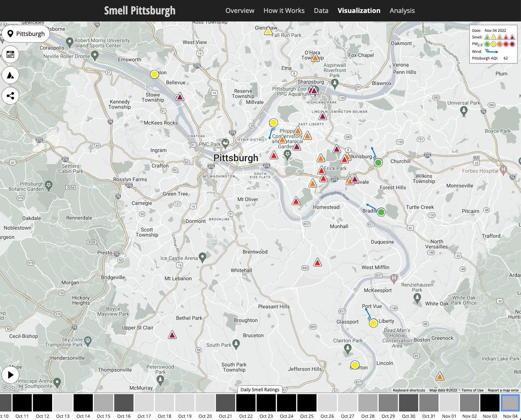Click the Smell Pittsburgh site title
Viewport: 521px width, 420px height.
[x=140, y=10]
